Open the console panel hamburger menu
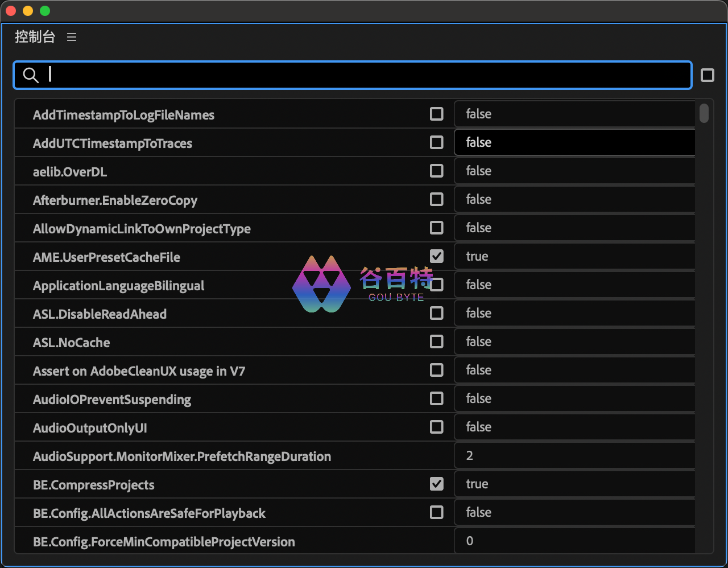The width and height of the screenshot is (728, 568). click(x=72, y=37)
